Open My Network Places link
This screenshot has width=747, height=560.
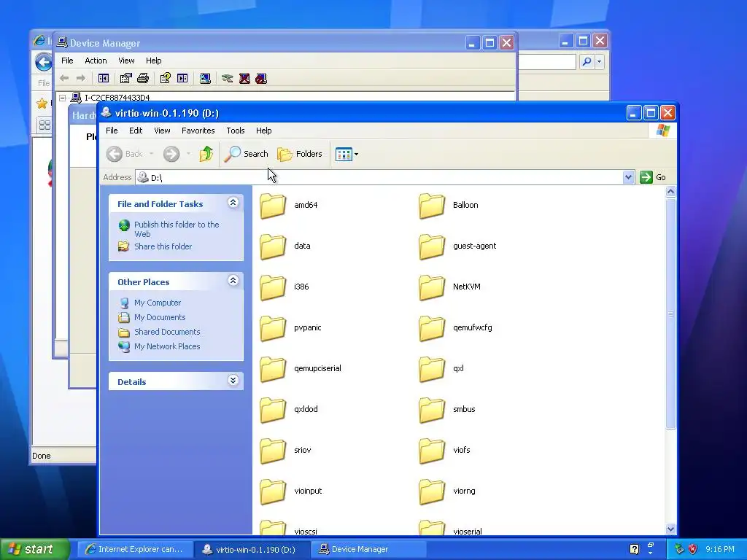pyautogui.click(x=167, y=346)
